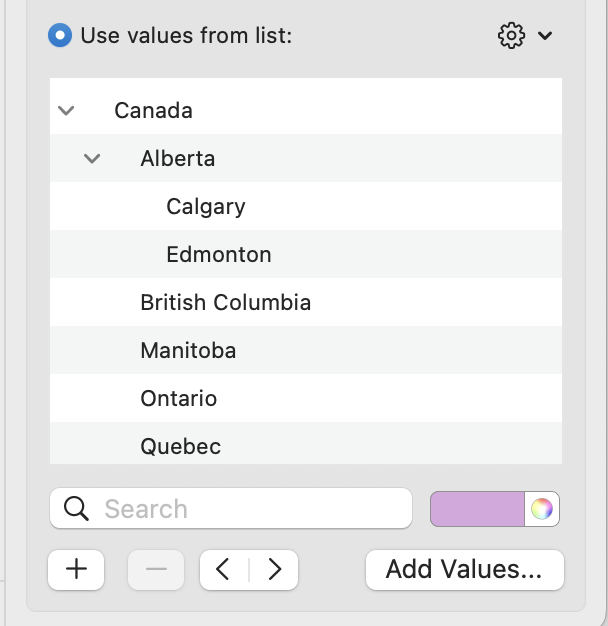Image resolution: width=608 pixels, height=626 pixels.
Task: Click the plus button to add a value
Action: click(x=77, y=569)
